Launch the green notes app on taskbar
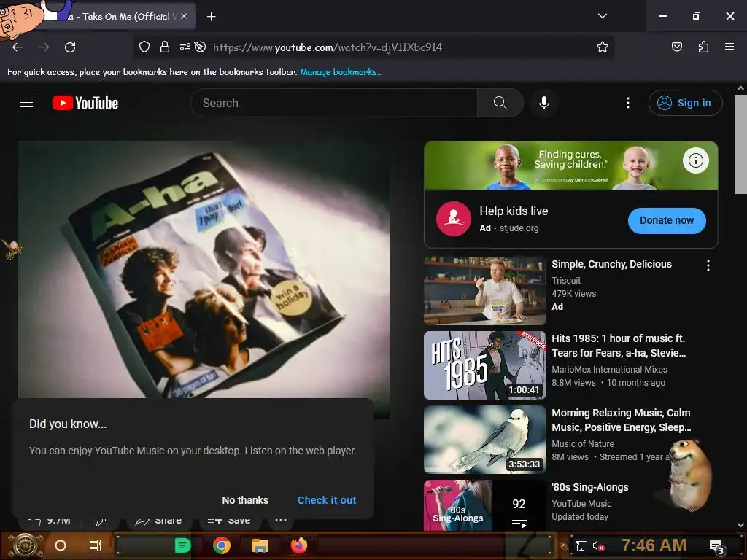 tap(182, 545)
